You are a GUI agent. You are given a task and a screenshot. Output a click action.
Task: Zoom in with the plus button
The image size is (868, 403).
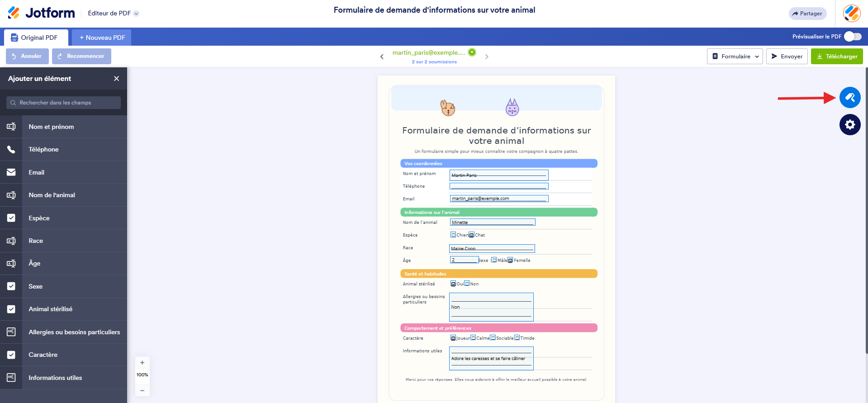(x=142, y=363)
